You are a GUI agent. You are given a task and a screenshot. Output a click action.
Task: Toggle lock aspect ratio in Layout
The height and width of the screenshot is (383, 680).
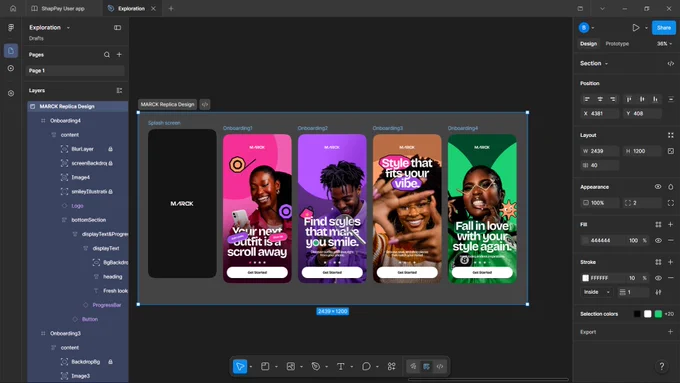click(x=670, y=151)
